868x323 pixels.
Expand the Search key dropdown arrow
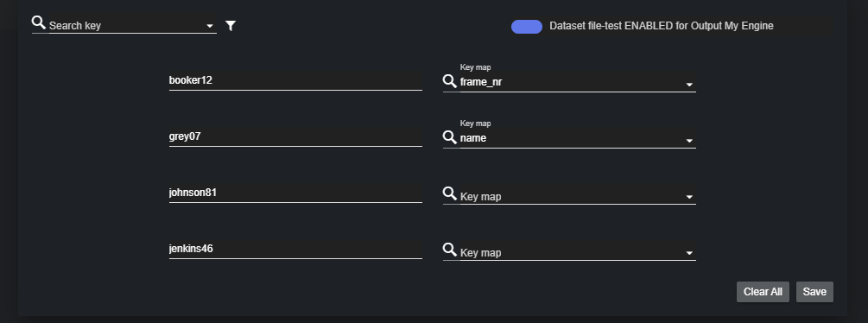coord(210,26)
